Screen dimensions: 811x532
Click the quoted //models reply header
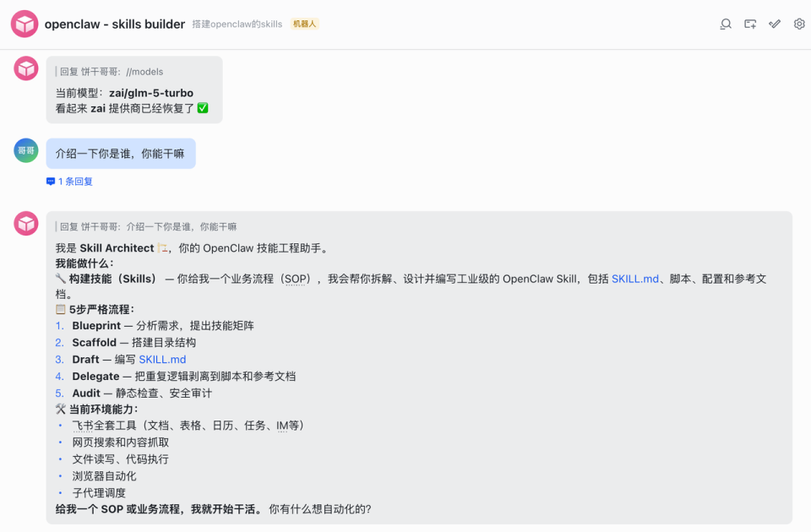tap(112, 72)
